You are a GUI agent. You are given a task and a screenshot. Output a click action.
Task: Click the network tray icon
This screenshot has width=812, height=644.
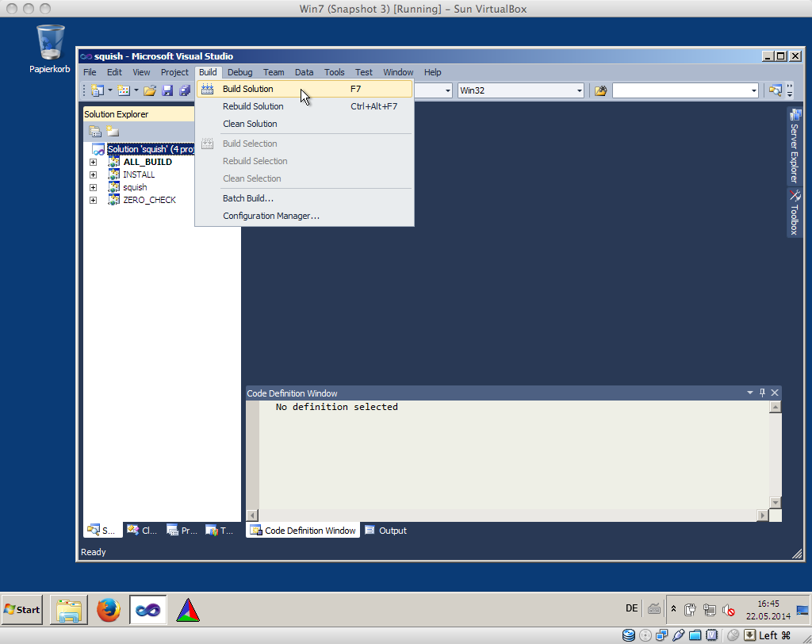pyautogui.click(x=709, y=610)
